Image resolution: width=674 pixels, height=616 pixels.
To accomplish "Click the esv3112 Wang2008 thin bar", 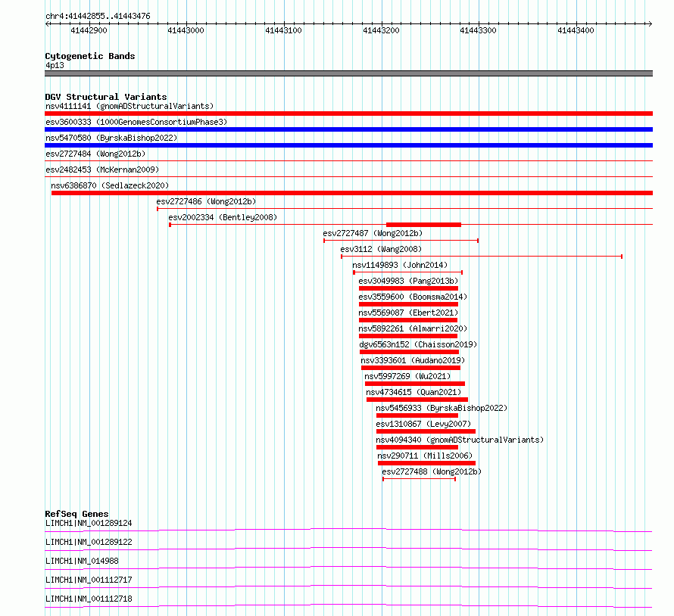I will (482, 257).
